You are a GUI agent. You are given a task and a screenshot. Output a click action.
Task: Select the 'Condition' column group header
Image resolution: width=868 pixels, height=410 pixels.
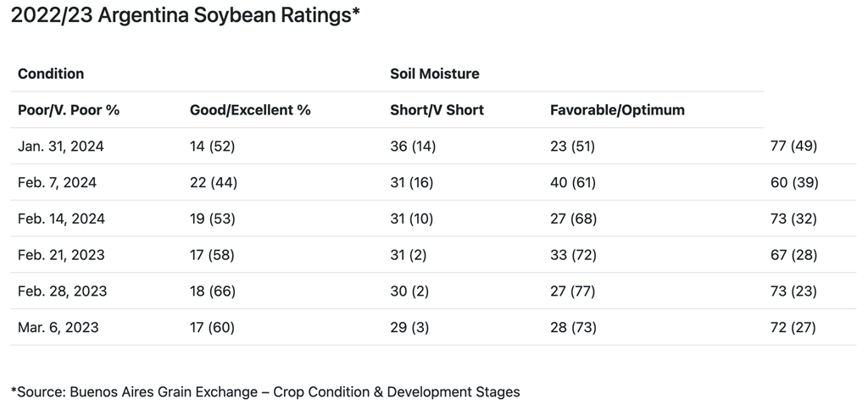(x=51, y=74)
